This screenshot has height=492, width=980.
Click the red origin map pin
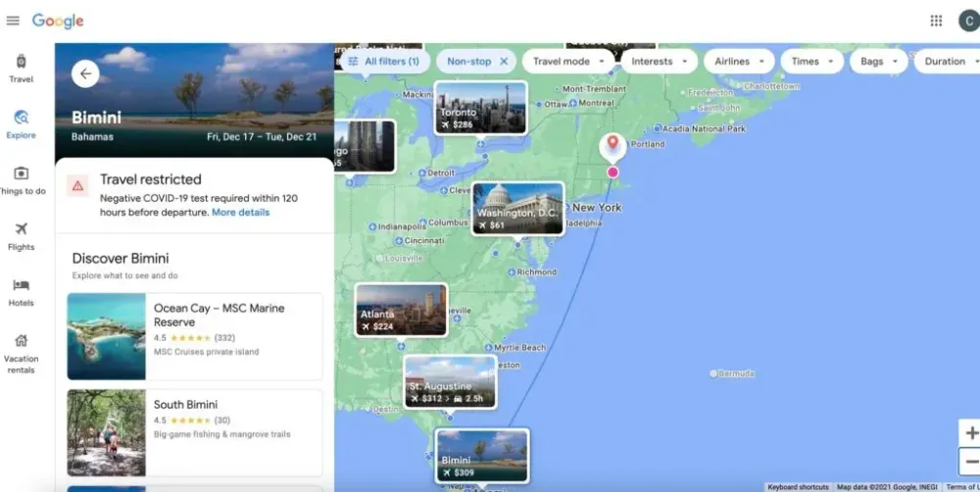pos(612,146)
